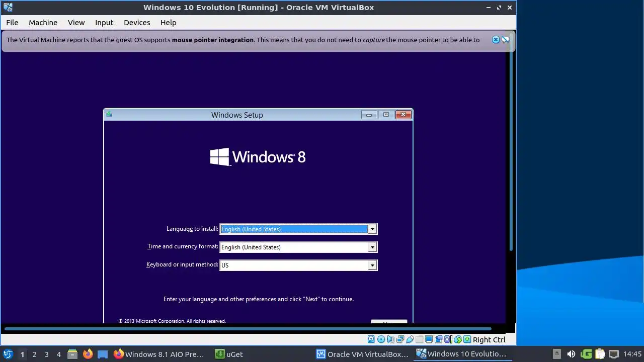
Task: Switch to workspace 2
Action: tap(34, 354)
